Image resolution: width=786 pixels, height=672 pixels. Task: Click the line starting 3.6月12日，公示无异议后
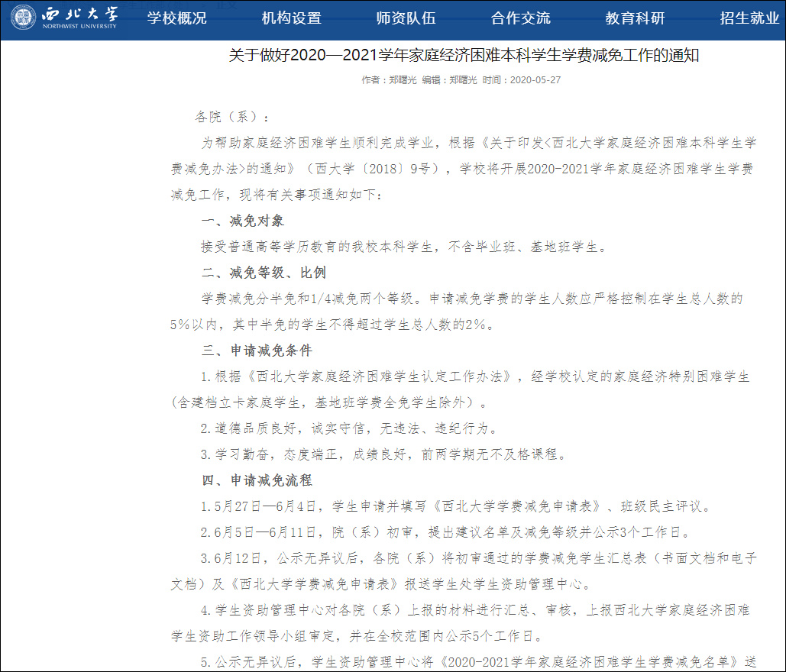coord(479,559)
